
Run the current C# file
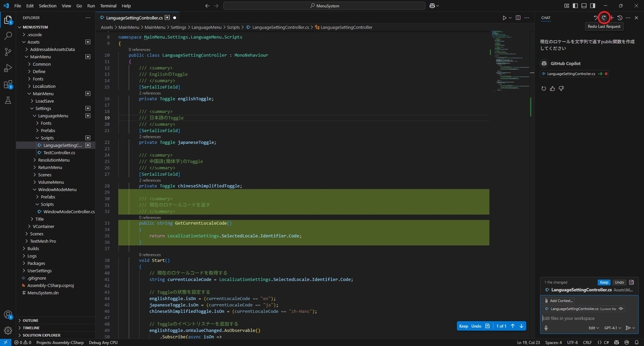coord(503,17)
